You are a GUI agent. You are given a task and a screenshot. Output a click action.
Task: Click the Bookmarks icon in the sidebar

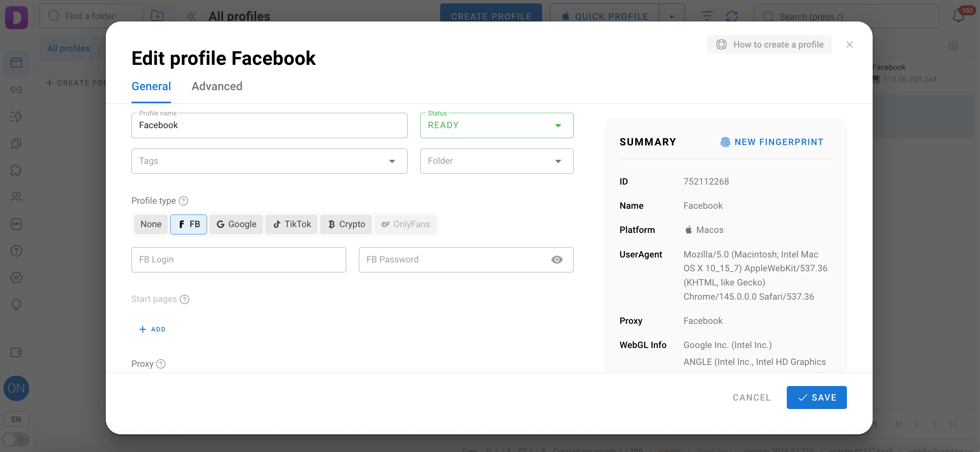(16, 144)
